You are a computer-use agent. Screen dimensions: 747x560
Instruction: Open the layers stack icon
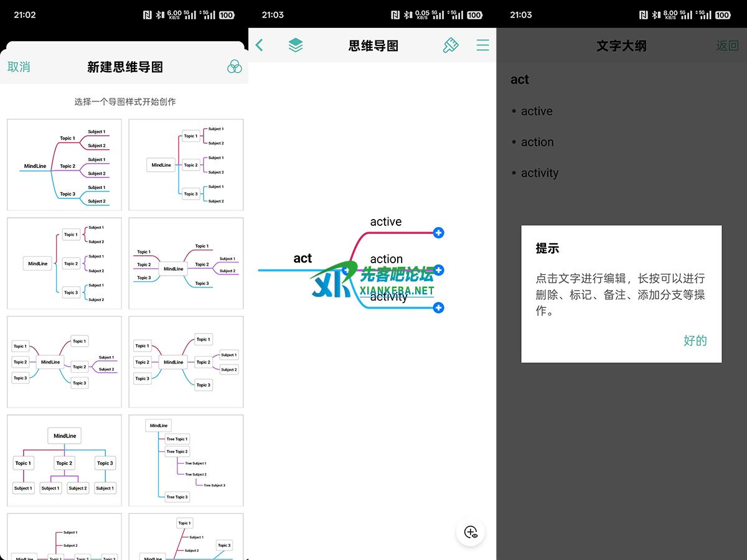coord(296,45)
